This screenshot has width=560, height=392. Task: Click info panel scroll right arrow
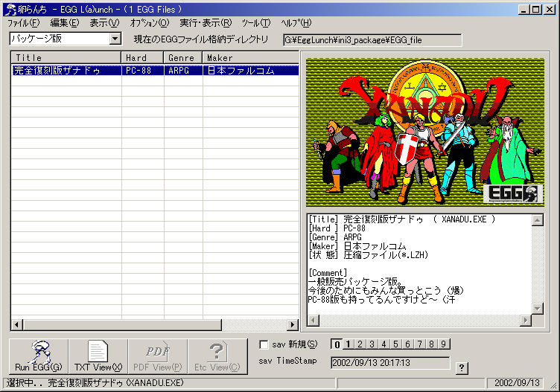tap(525, 321)
